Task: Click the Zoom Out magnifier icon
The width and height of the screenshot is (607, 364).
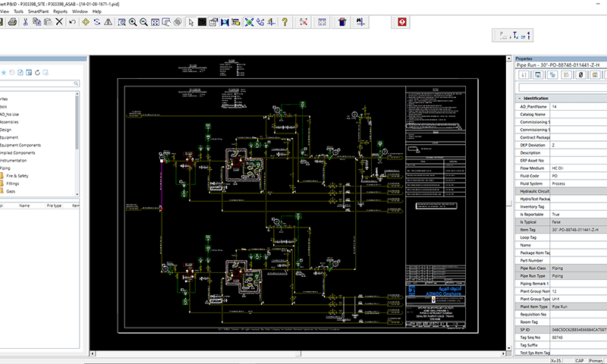Action: click(x=143, y=22)
